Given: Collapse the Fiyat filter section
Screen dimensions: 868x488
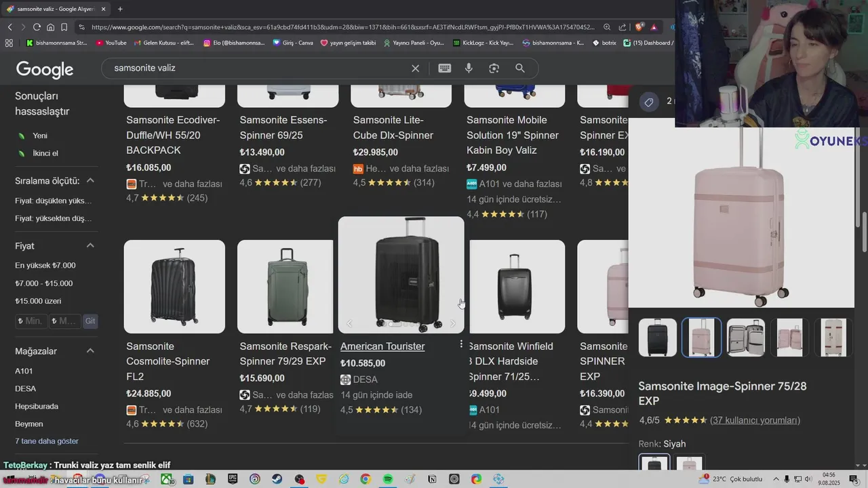Looking at the screenshot, I should tap(90, 245).
